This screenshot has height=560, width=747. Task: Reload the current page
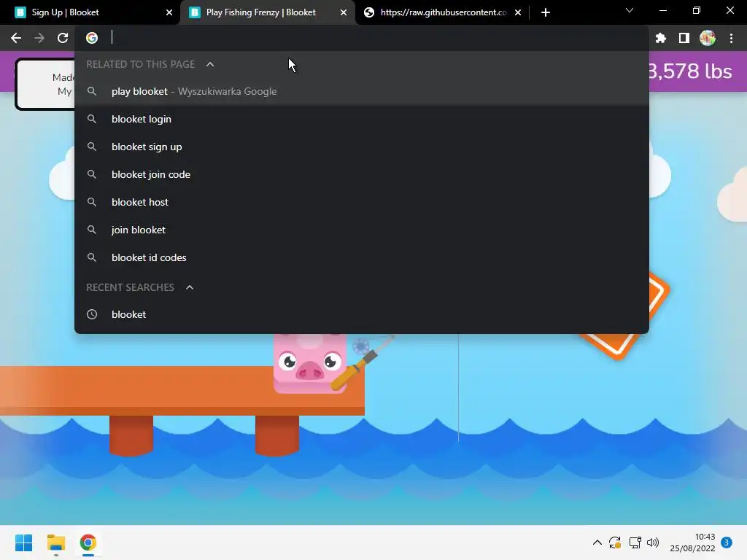tap(63, 38)
